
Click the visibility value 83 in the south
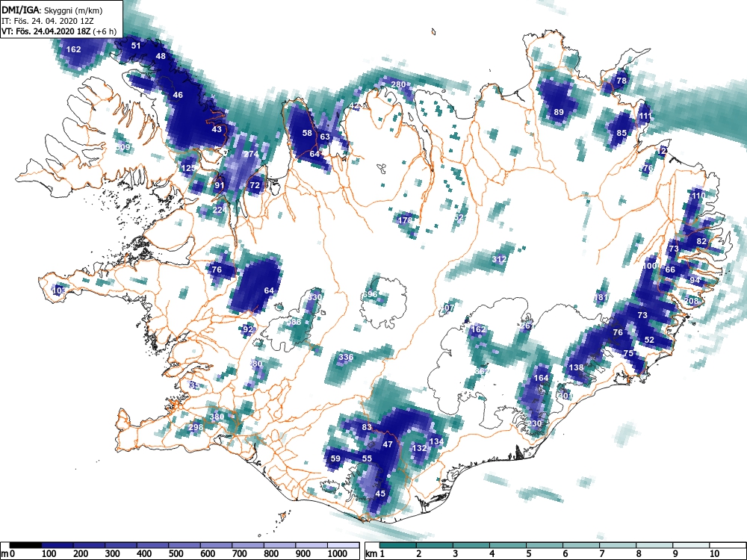(366, 427)
